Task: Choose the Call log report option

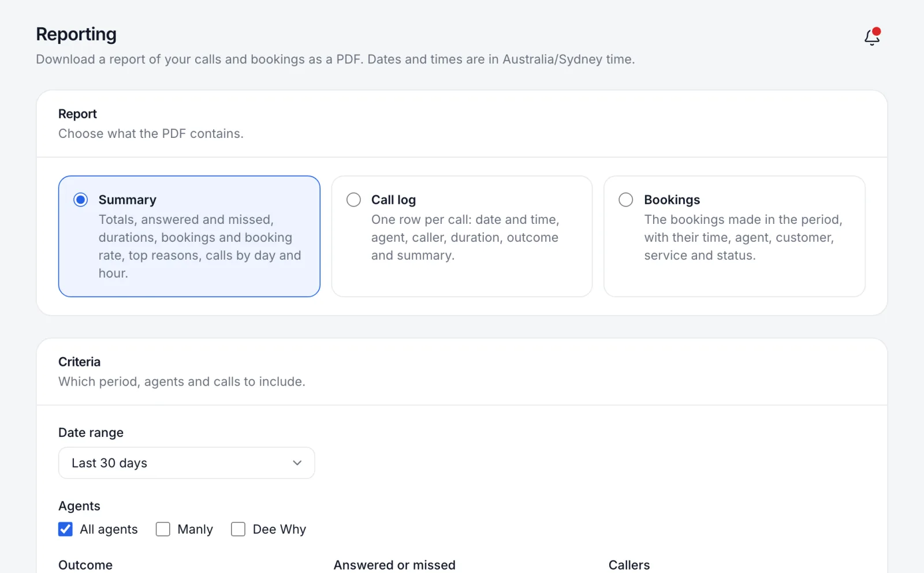Action: click(x=353, y=200)
